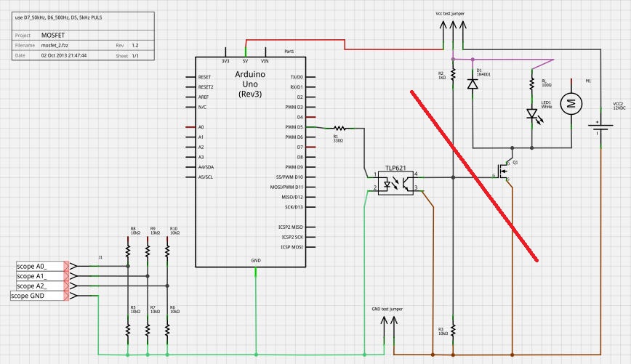This screenshot has width=631, height=364.
Task: Select the D1 1N4001 diode symbol
Action: 473,84
